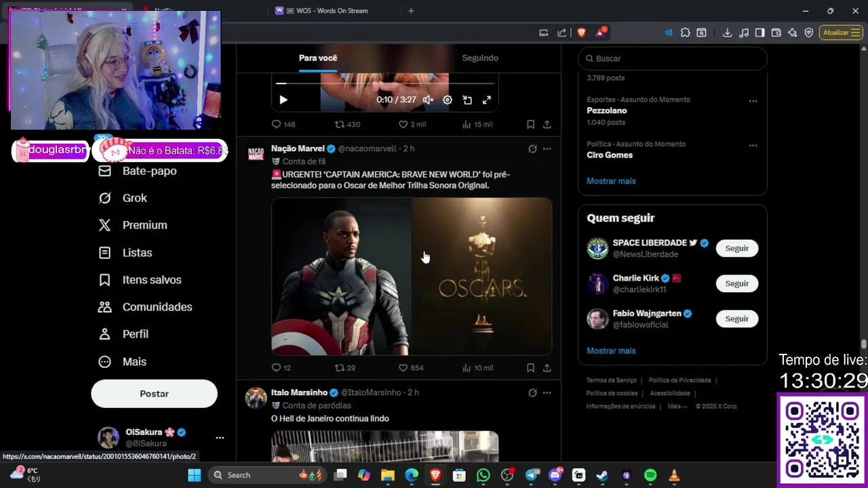This screenshot has width=868, height=488.
Task: Open new browser tab with plus
Action: point(411,11)
